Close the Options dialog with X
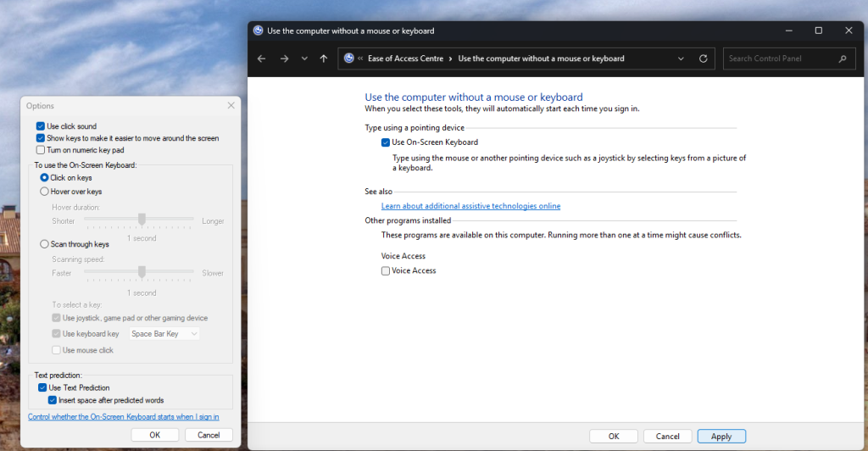This screenshot has height=451, width=868. (231, 106)
